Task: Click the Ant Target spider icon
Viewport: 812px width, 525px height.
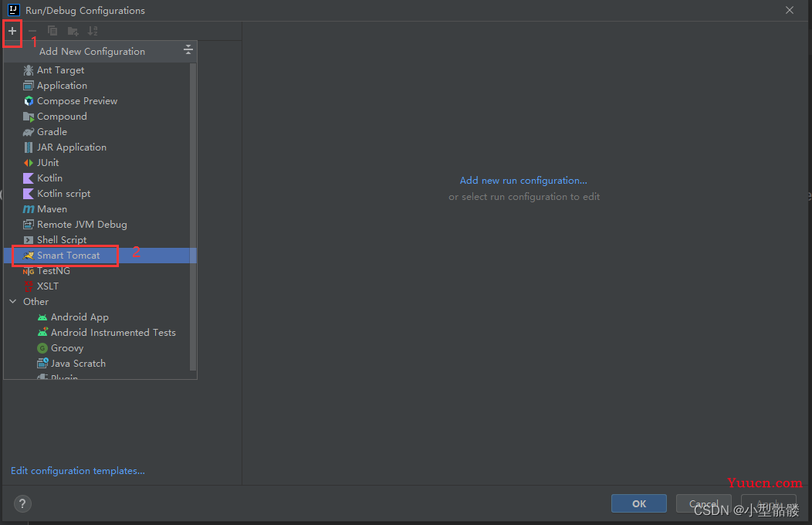Action: coord(29,70)
